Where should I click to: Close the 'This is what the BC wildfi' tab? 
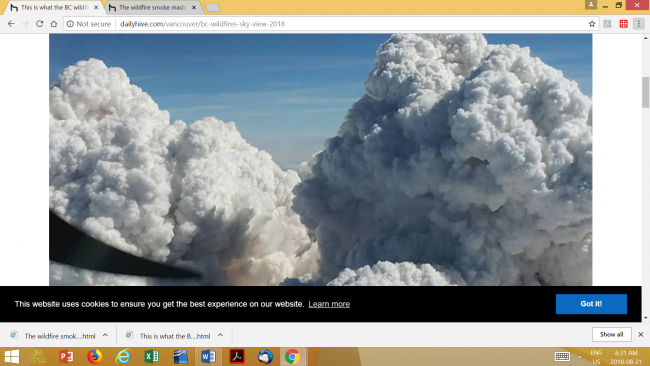tap(96, 7)
